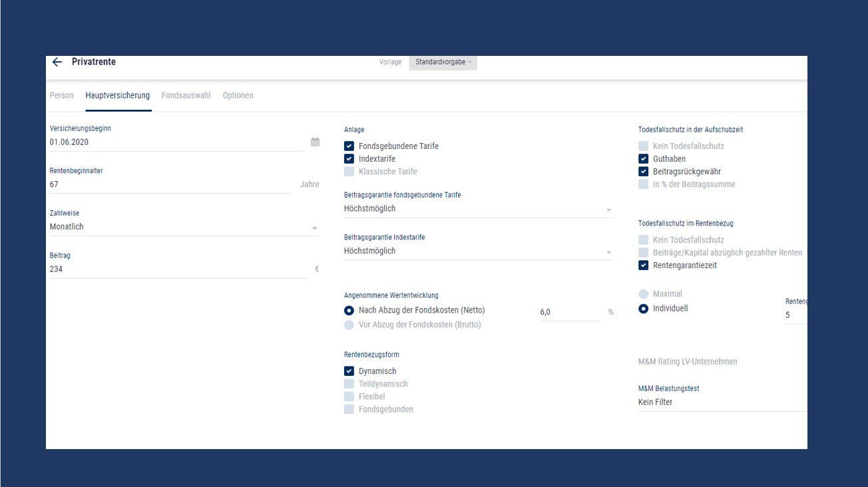868x487 pixels.
Task: Go to the Optionen tab
Action: click(238, 96)
